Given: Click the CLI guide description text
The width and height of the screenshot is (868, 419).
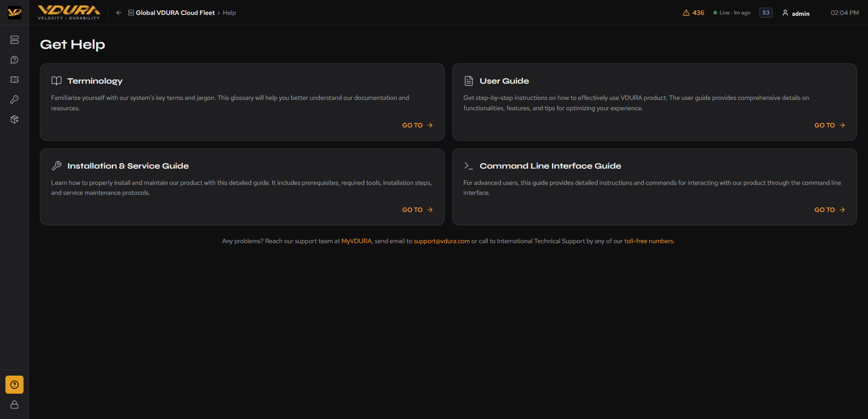Looking at the screenshot, I should tap(652, 188).
